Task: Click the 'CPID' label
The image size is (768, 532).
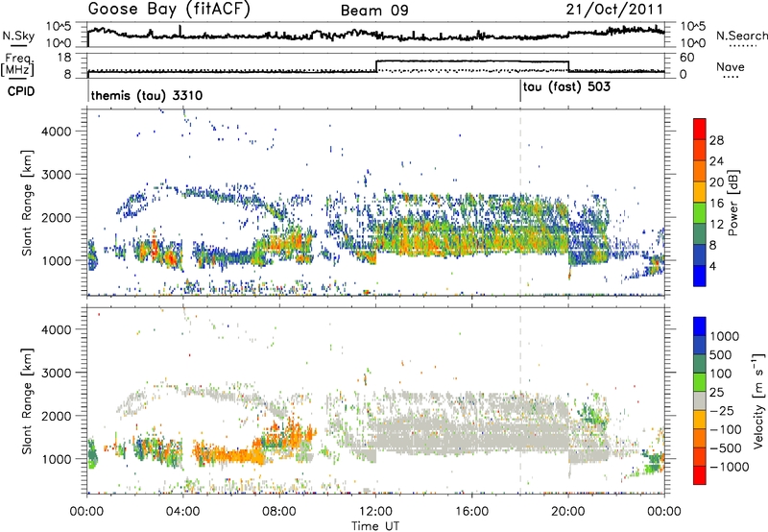Action: (21, 91)
